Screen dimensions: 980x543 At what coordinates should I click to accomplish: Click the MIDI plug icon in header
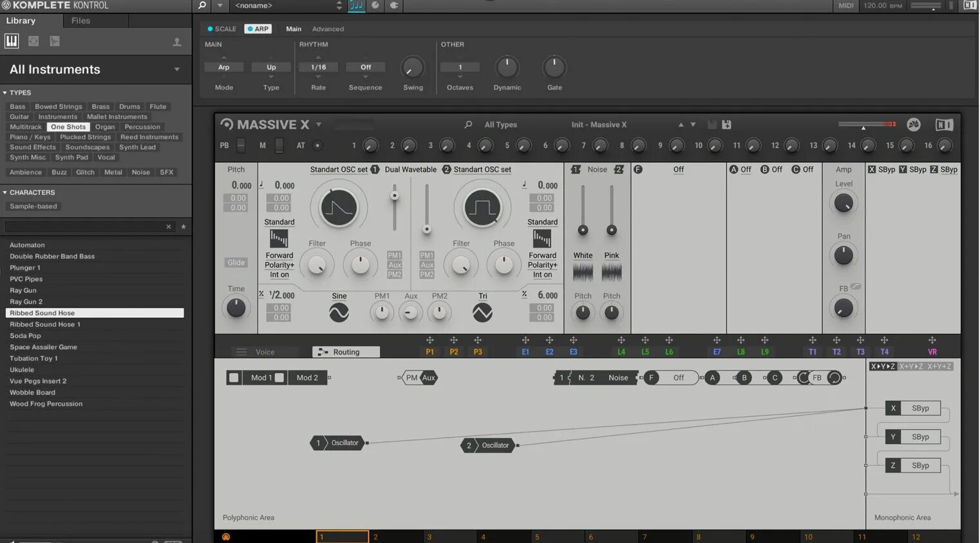tap(394, 5)
